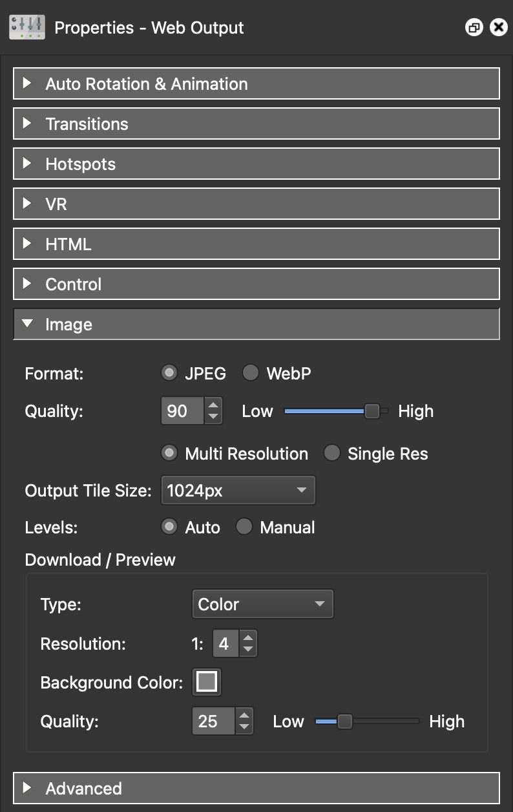
Task: Expand the VR section
Action: (256, 204)
